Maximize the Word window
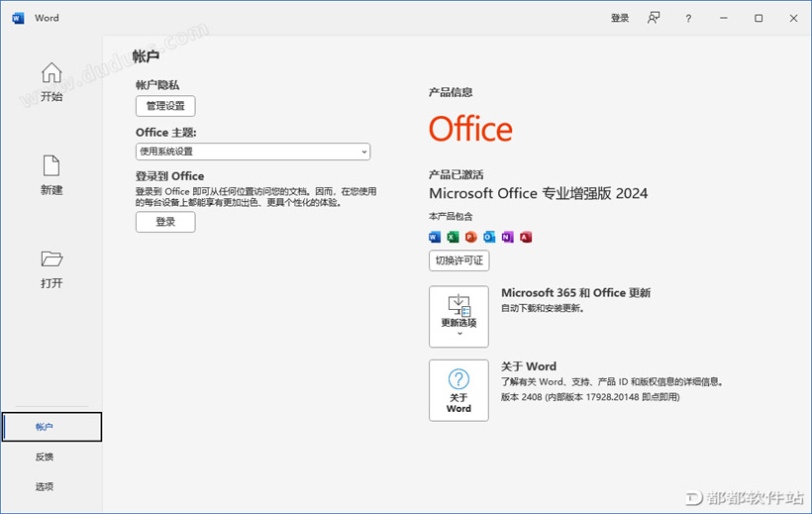Image resolution: width=812 pixels, height=514 pixels. point(759,18)
